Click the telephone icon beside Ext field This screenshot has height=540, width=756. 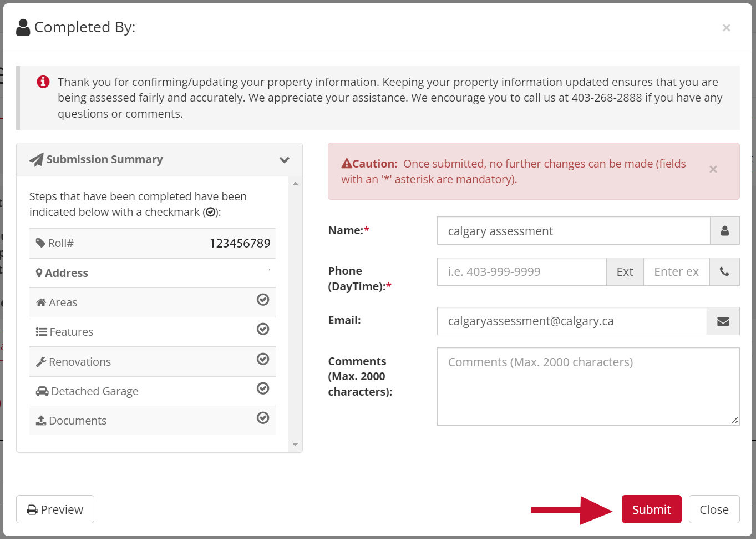coord(724,272)
